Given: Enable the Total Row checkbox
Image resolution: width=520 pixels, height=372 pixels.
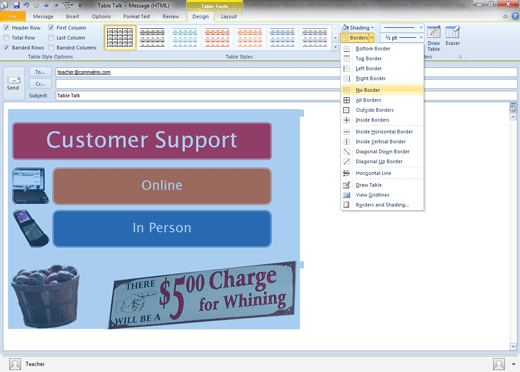Looking at the screenshot, I should coord(7,38).
